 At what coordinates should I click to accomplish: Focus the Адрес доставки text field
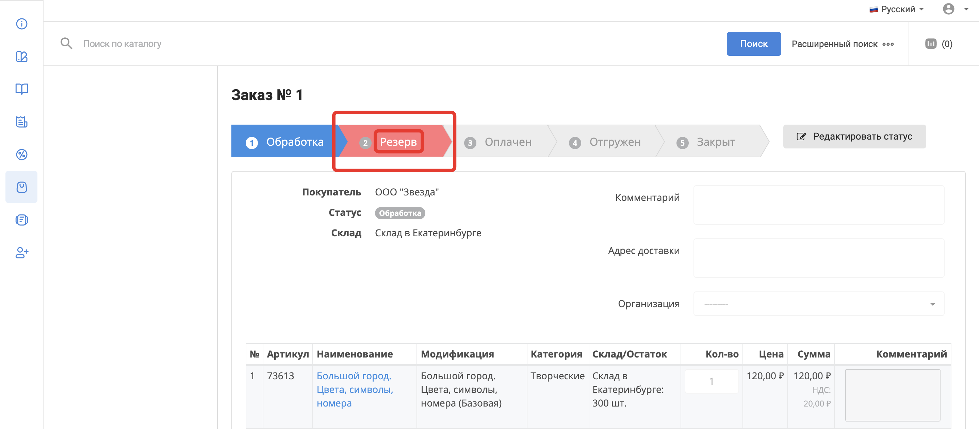tap(818, 258)
